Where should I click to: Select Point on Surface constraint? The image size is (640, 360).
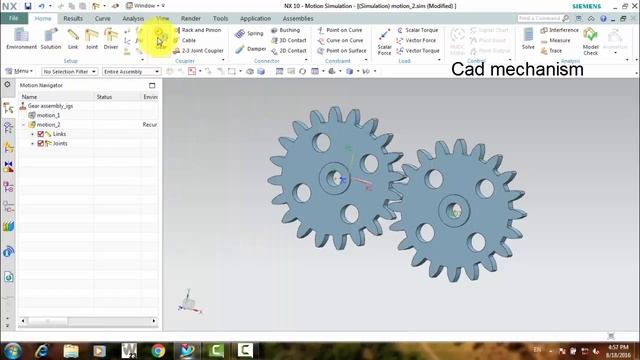342,51
